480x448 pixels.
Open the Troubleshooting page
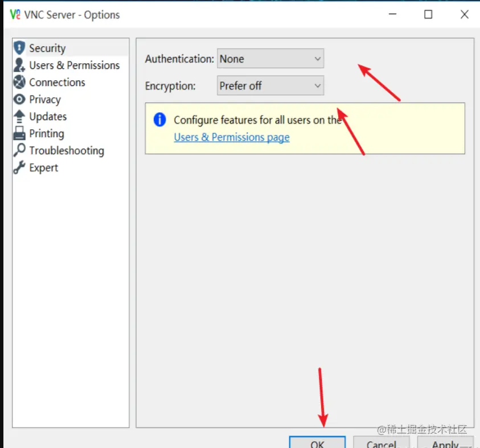(x=71, y=151)
